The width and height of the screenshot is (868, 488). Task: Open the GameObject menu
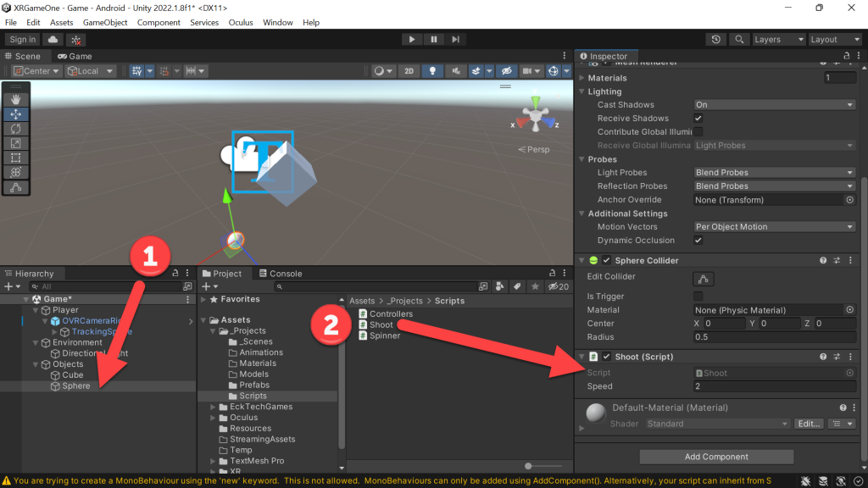pos(105,23)
